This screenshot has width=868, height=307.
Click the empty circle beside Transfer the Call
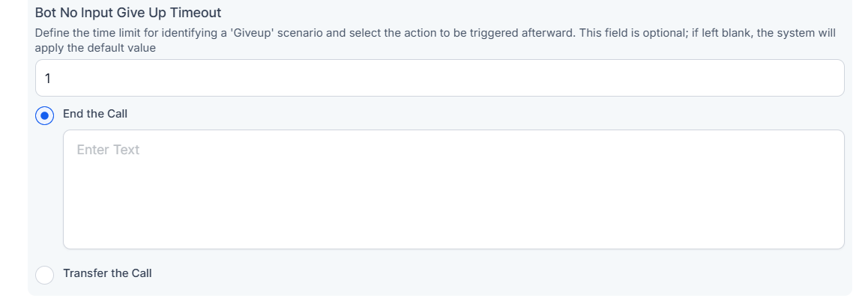45,275
